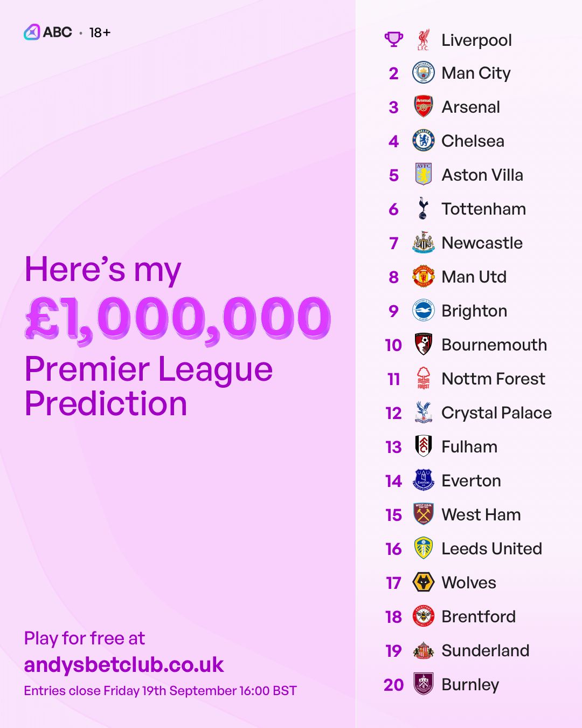Select the Leeds United crest
582x728 pixels.
pyautogui.click(x=424, y=548)
